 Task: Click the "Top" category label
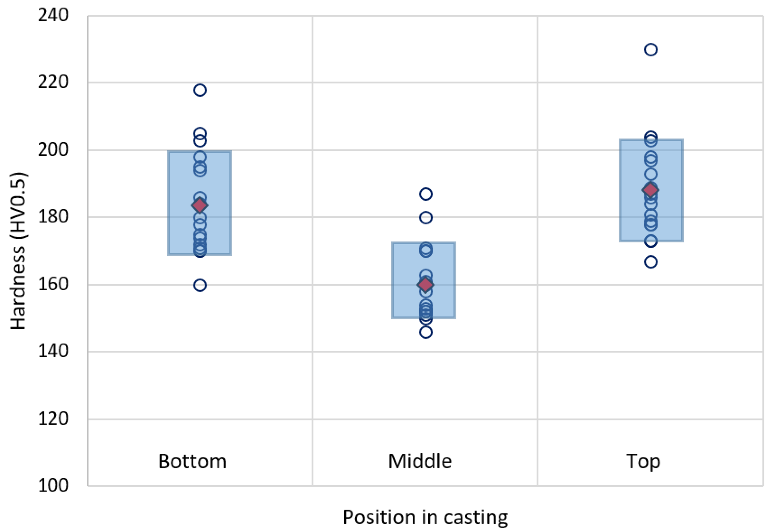[643, 462]
